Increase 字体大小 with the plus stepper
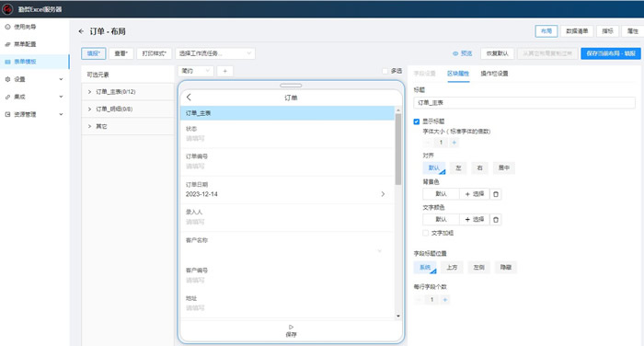This screenshot has height=346, width=644. coord(454,143)
